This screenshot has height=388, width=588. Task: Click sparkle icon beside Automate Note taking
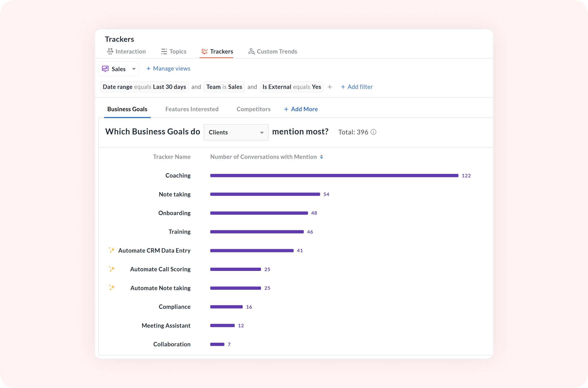click(112, 288)
